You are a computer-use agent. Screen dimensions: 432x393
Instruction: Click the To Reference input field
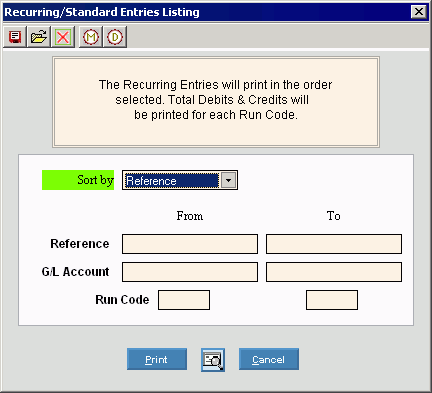coord(334,244)
